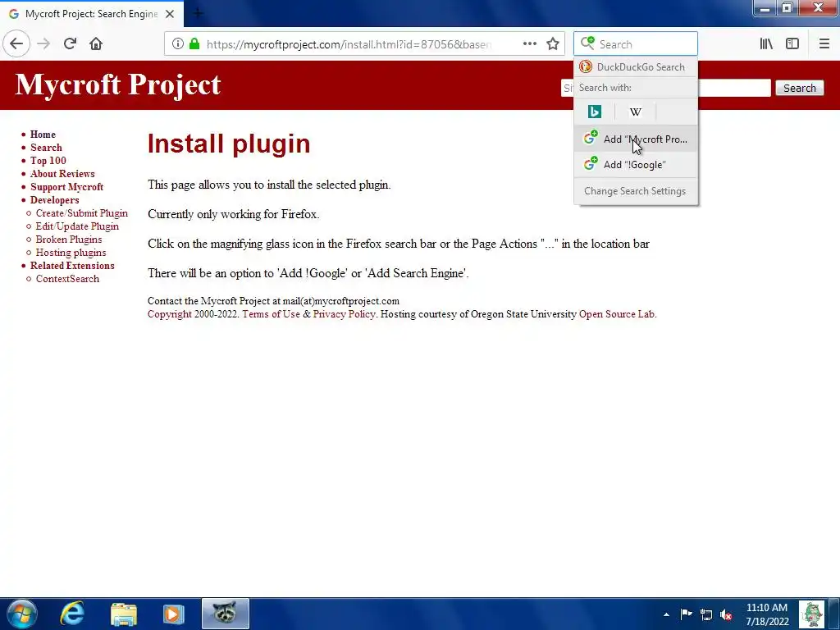Click the Mycroft Project header title
This screenshot has height=630, width=840.
click(x=118, y=84)
